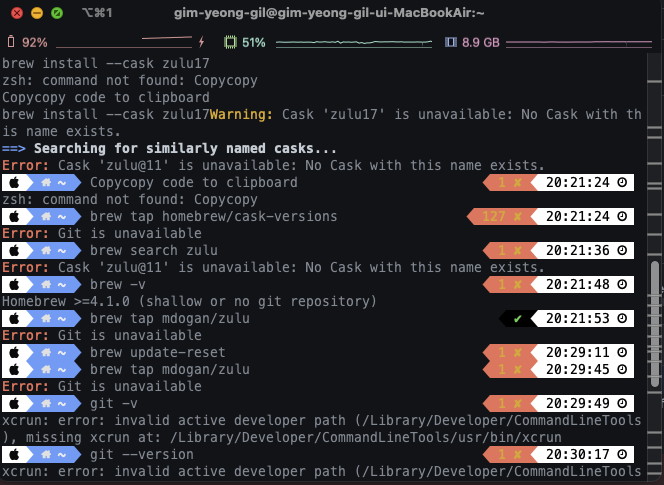The width and height of the screenshot is (664, 485).
Task: Click the charging lightning bolt icon
Action: (202, 42)
